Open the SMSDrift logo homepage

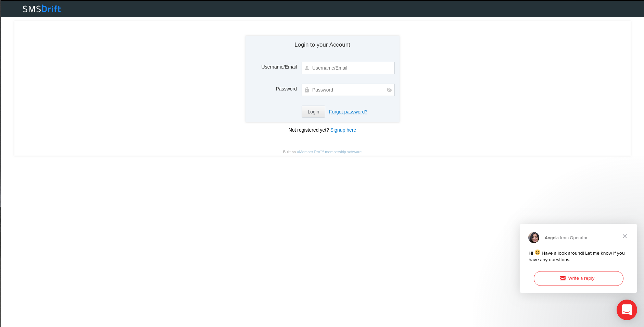click(42, 9)
